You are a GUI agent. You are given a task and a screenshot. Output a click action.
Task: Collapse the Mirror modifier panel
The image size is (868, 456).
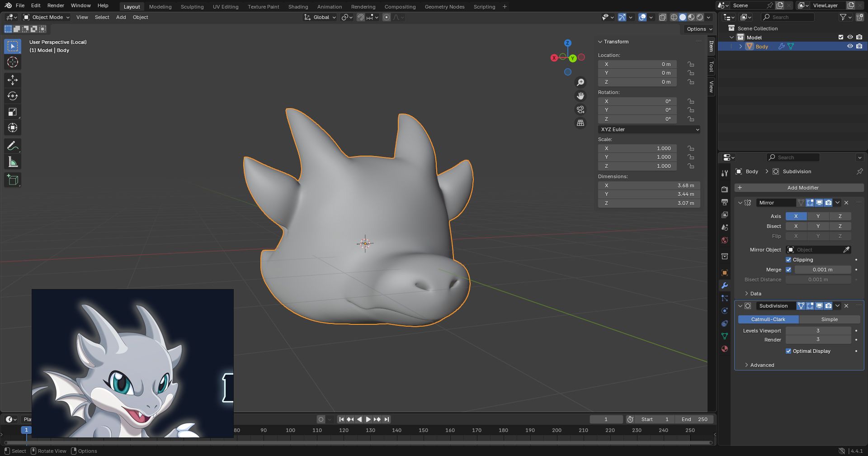point(740,203)
